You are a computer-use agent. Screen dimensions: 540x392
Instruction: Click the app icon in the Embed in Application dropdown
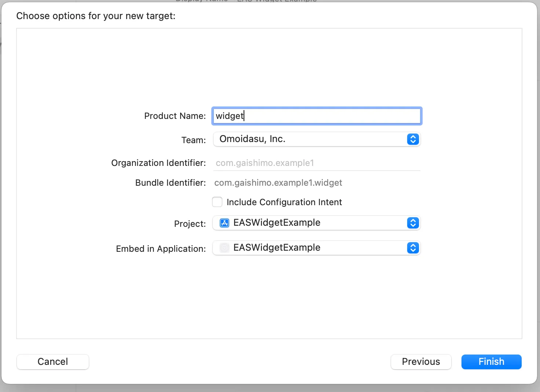pos(224,248)
